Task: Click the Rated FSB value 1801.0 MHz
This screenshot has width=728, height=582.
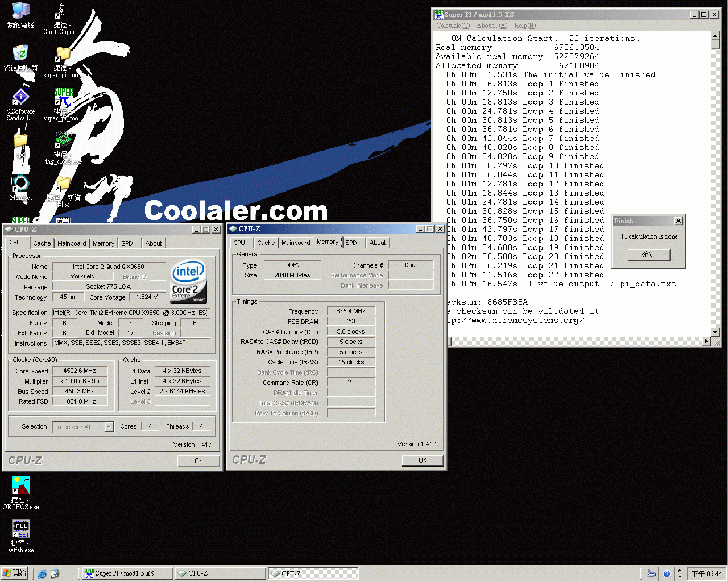Action: (80, 402)
